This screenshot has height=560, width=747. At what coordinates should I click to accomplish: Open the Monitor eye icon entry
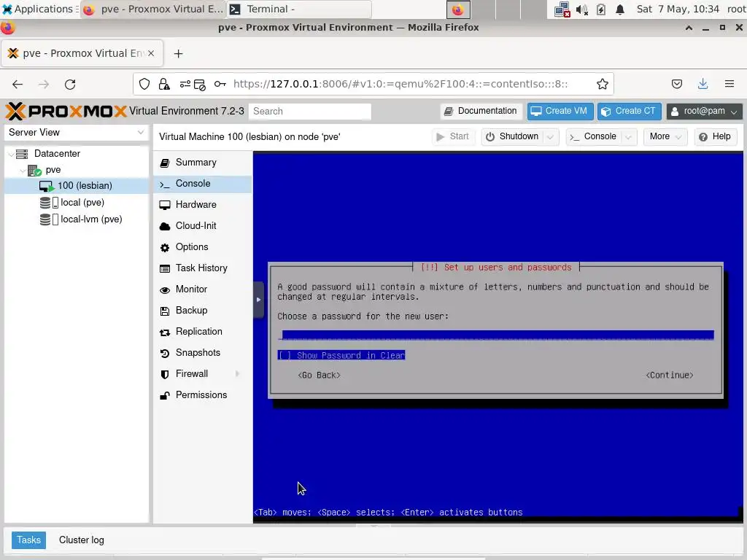point(165,289)
